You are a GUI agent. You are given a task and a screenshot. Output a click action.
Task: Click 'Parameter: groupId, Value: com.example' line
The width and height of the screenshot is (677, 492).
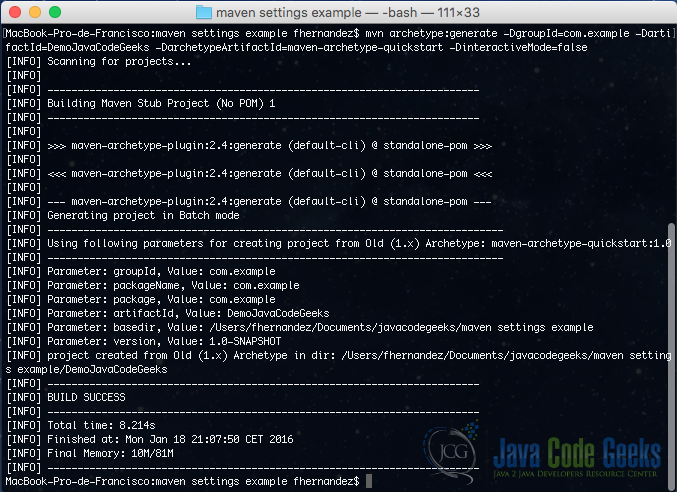click(141, 271)
